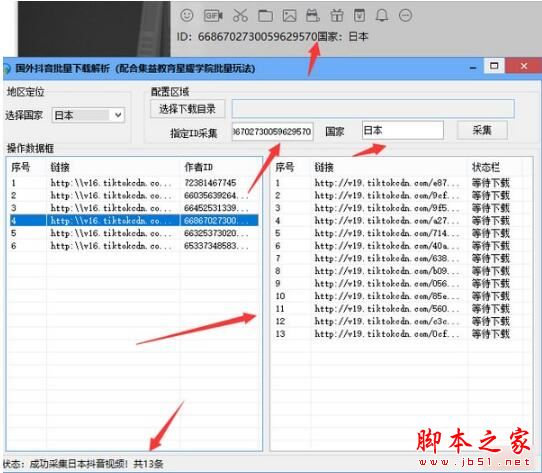Screen dimensions: 542x473
Task: Select highlighted row 4 in left list
Action: [x=134, y=220]
